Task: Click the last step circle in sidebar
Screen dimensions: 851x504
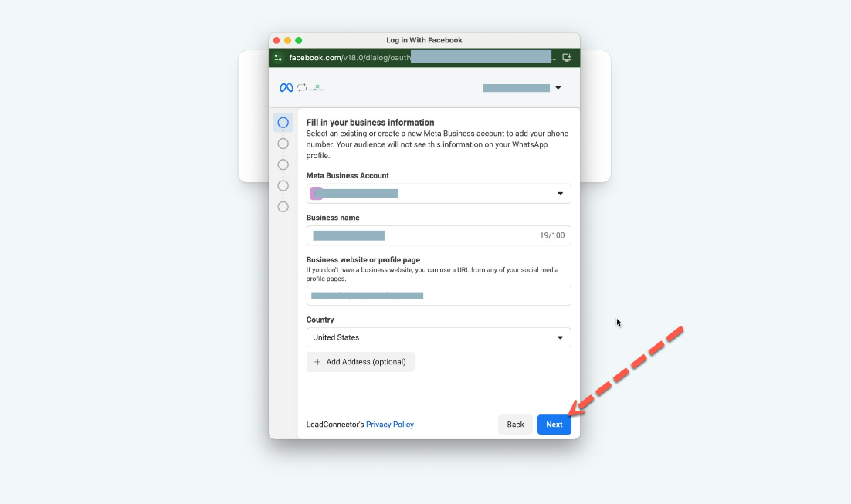Action: coord(283,207)
